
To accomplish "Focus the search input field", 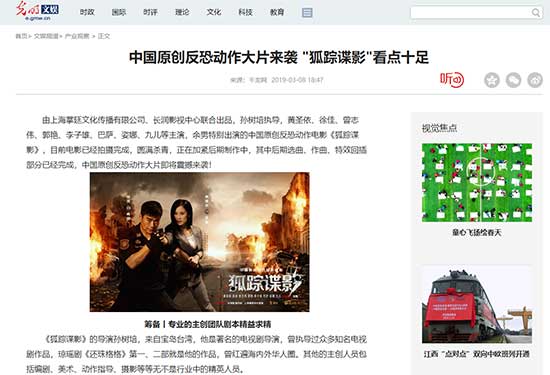I will click(x=471, y=13).
